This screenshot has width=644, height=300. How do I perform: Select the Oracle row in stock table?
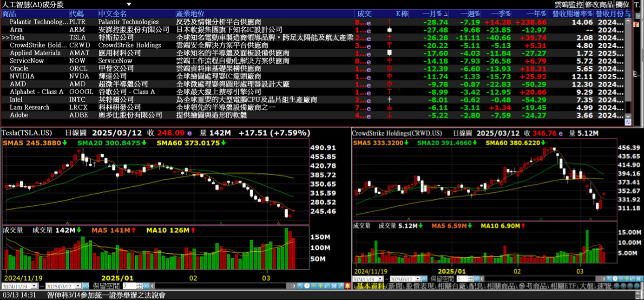pyautogui.click(x=312, y=68)
